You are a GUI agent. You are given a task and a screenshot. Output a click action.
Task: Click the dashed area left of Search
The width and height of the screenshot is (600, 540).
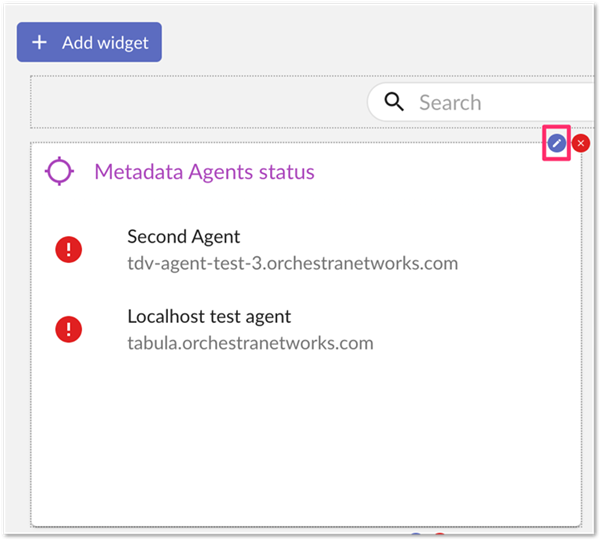point(200,102)
